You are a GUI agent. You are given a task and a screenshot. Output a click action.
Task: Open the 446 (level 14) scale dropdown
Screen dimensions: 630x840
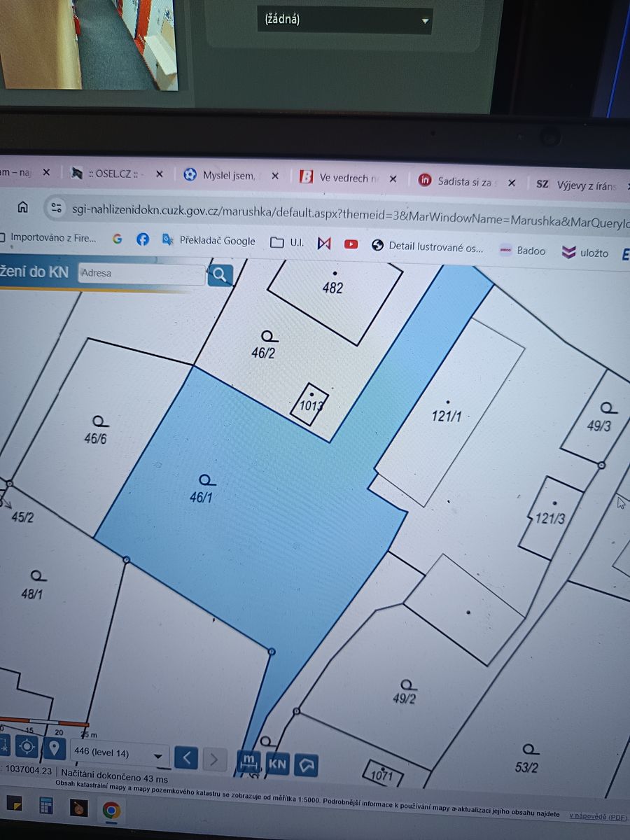click(x=120, y=754)
